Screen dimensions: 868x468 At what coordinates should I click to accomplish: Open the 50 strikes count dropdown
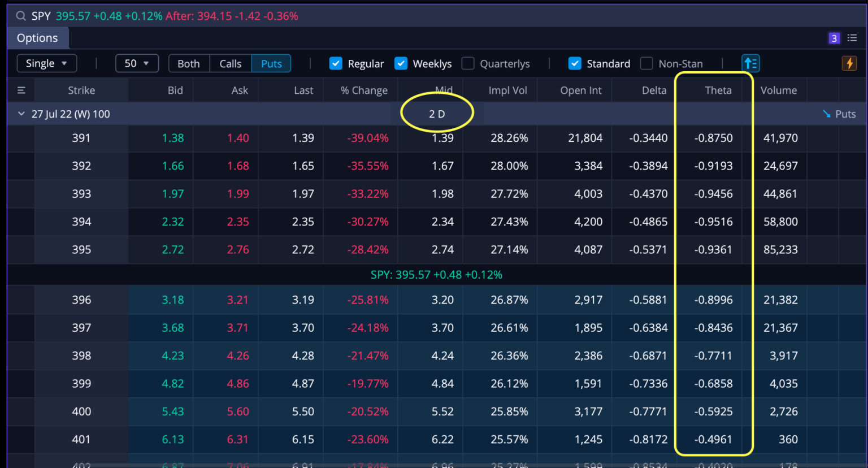pos(137,63)
